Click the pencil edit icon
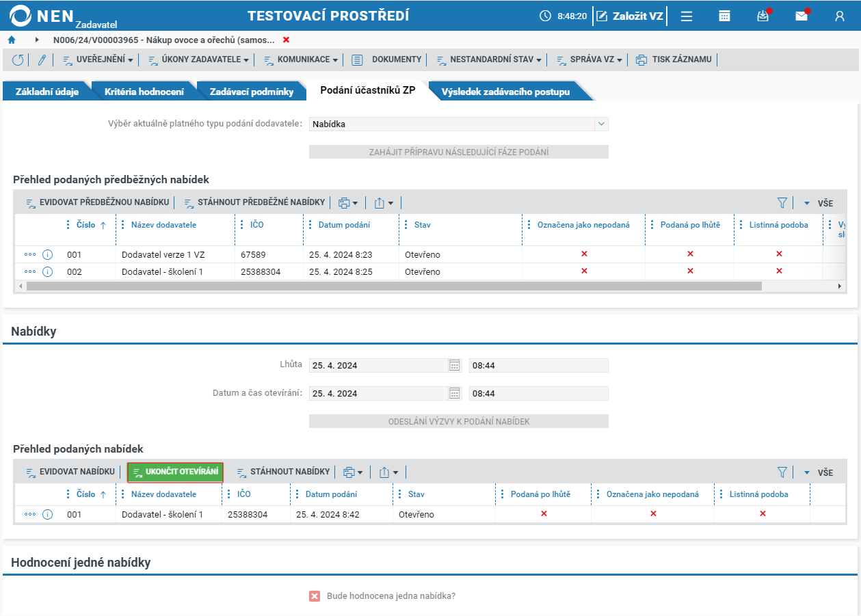Image resolution: width=861 pixels, height=616 pixels. click(42, 60)
